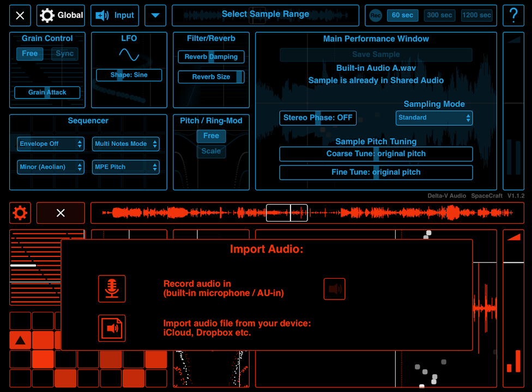Adjust the Reverb Damping slider
Screen dimensions: 532x392
211,57
